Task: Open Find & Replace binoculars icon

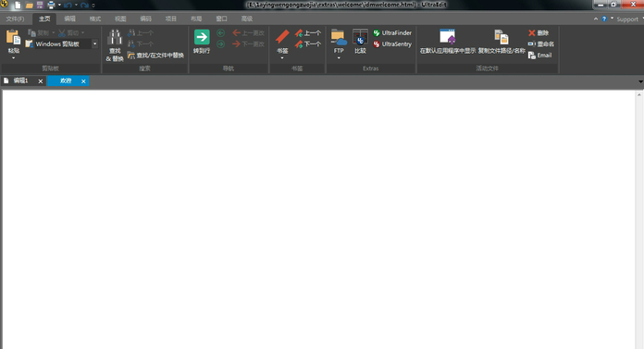Action: 115,37
